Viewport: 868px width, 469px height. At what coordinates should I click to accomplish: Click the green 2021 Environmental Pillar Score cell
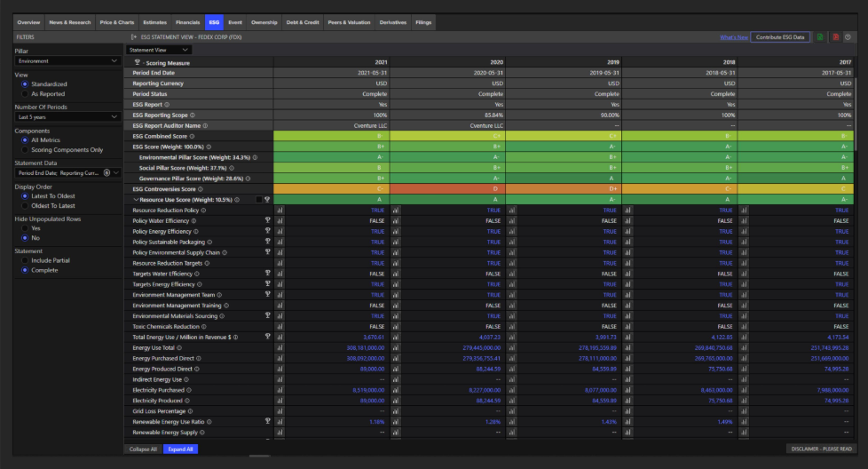point(332,157)
